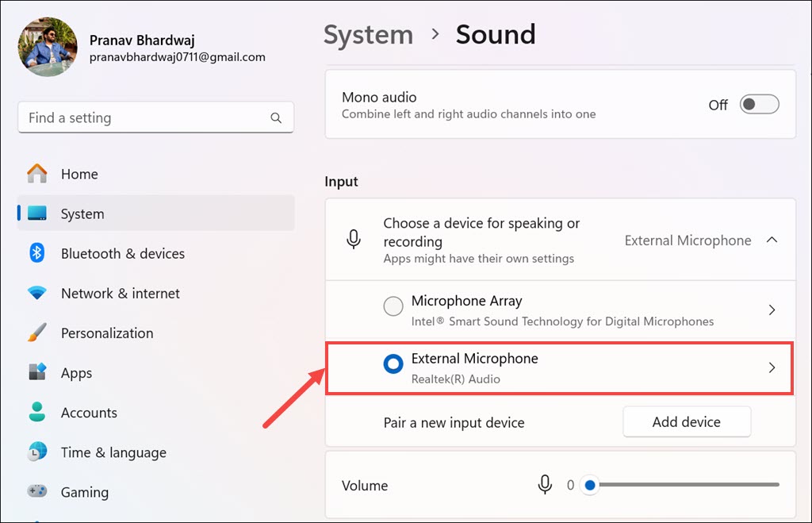Image resolution: width=812 pixels, height=523 pixels.
Task: Click the Time & language clock icon
Action: point(37,452)
